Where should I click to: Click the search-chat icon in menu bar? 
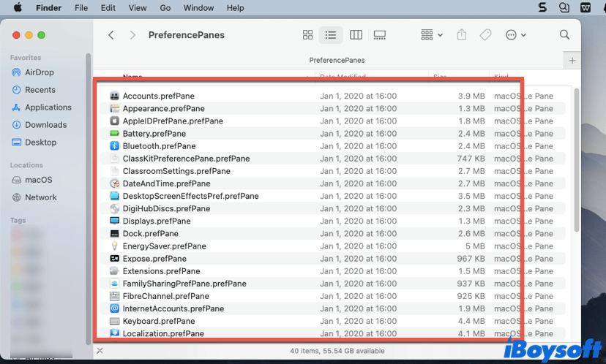pyautogui.click(x=564, y=7)
